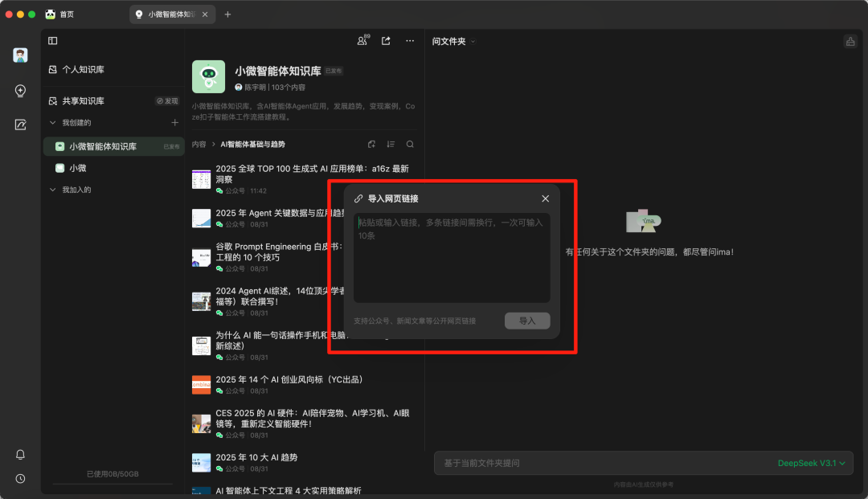Open the members icon in header
Viewport: 868px width, 499px height.
(362, 40)
